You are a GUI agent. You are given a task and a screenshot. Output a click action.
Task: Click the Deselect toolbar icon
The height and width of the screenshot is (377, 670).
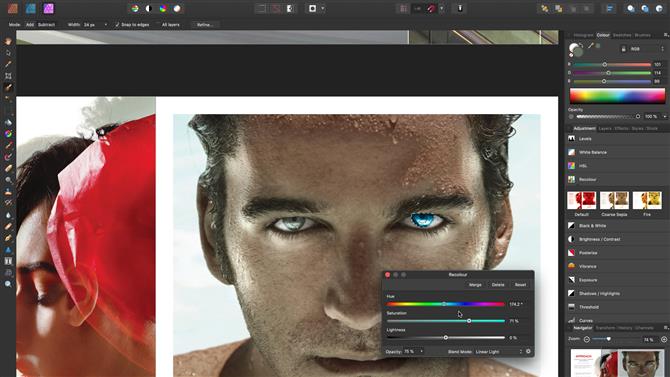point(276,9)
